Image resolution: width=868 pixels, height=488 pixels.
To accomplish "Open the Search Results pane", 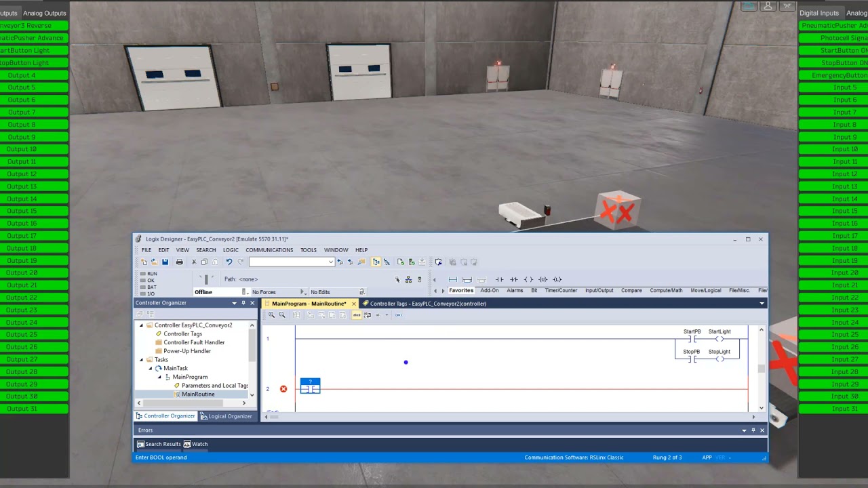I will coord(159,444).
